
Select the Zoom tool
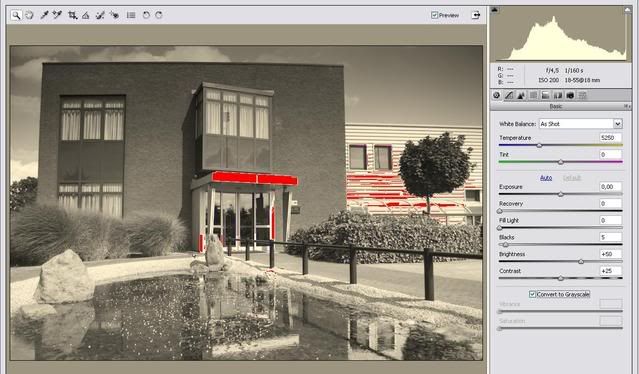(16, 15)
